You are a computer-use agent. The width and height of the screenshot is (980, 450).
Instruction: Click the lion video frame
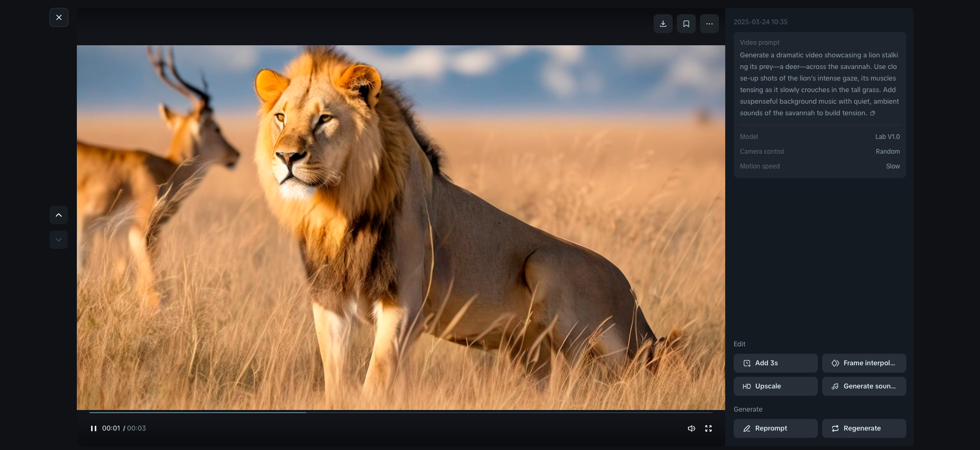401,227
